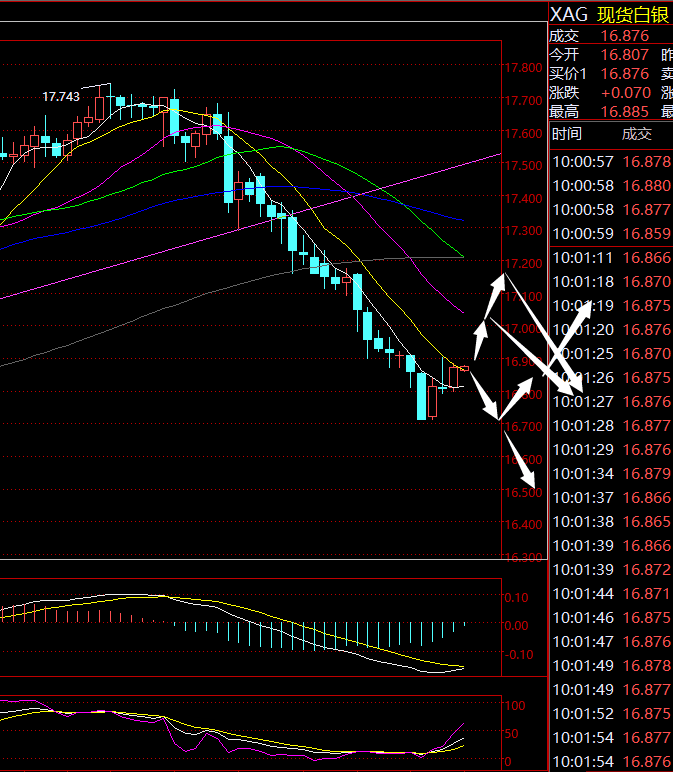Select the tick row at 10:00:57
The image size is (673, 772).
(x=611, y=162)
